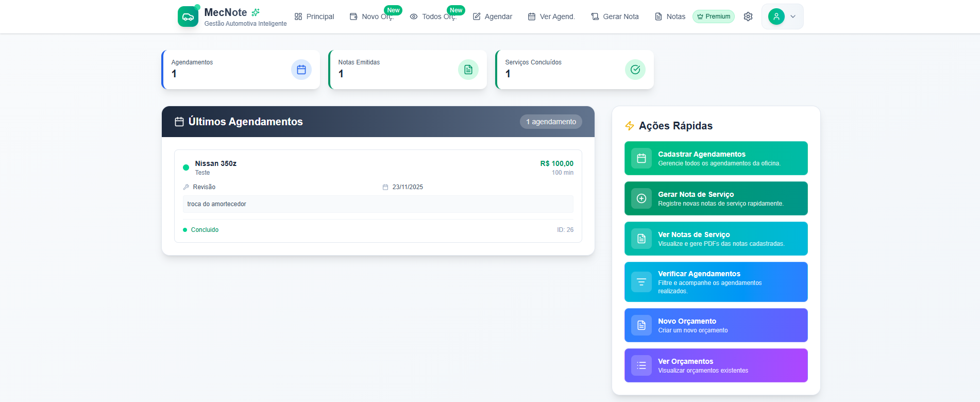The height and width of the screenshot is (402, 980).
Task: Select Agendar in the top navigation
Action: 493,16
